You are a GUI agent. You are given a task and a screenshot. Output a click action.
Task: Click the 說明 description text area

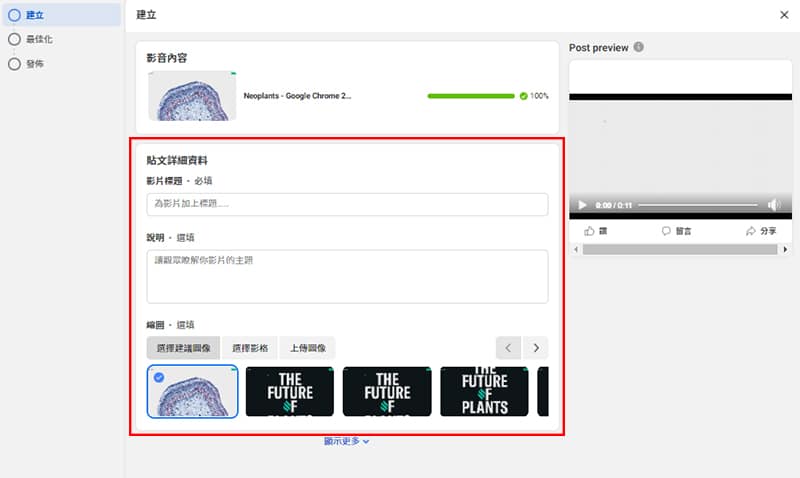(347, 276)
